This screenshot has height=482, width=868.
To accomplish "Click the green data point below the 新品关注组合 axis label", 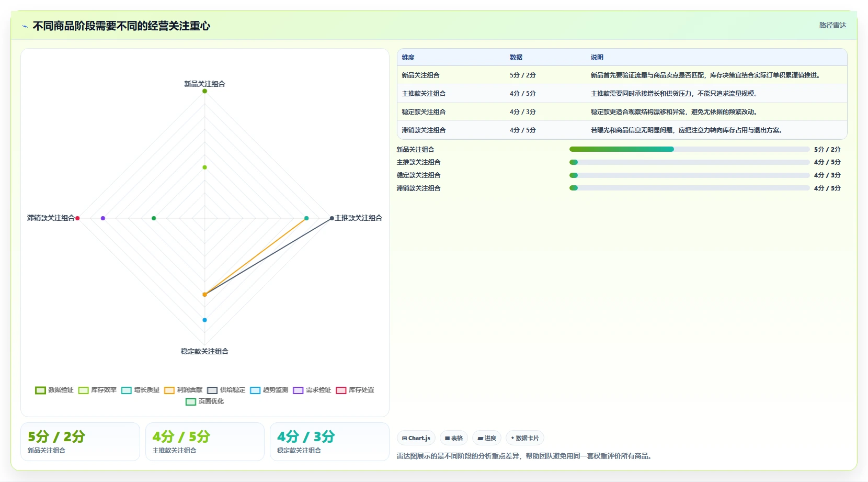I will (x=204, y=91).
